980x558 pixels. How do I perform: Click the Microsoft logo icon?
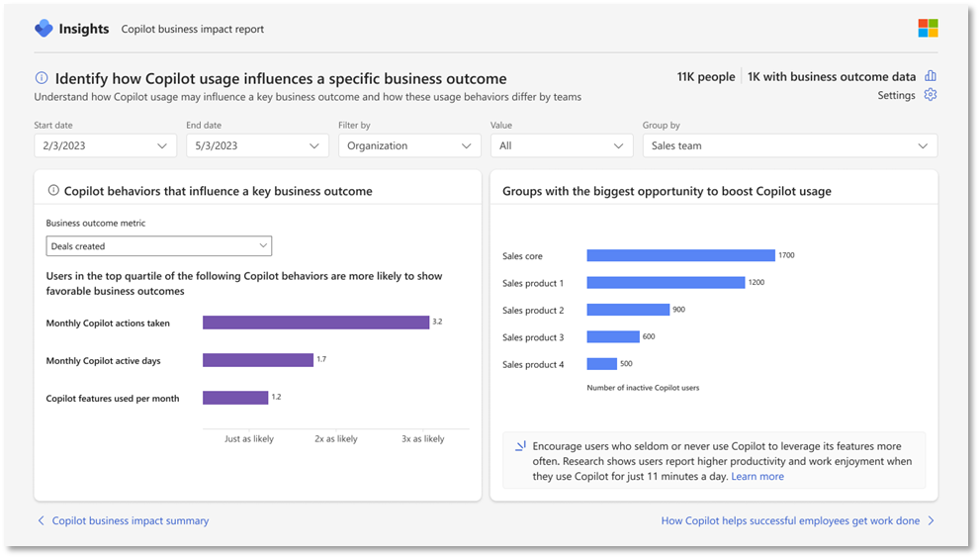[927, 29]
